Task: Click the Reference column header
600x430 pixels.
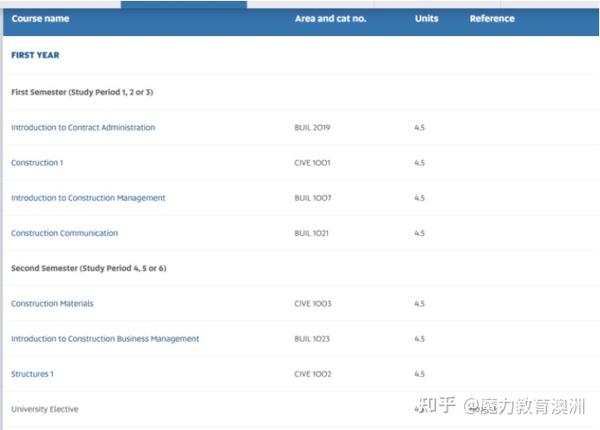Action: (492, 18)
